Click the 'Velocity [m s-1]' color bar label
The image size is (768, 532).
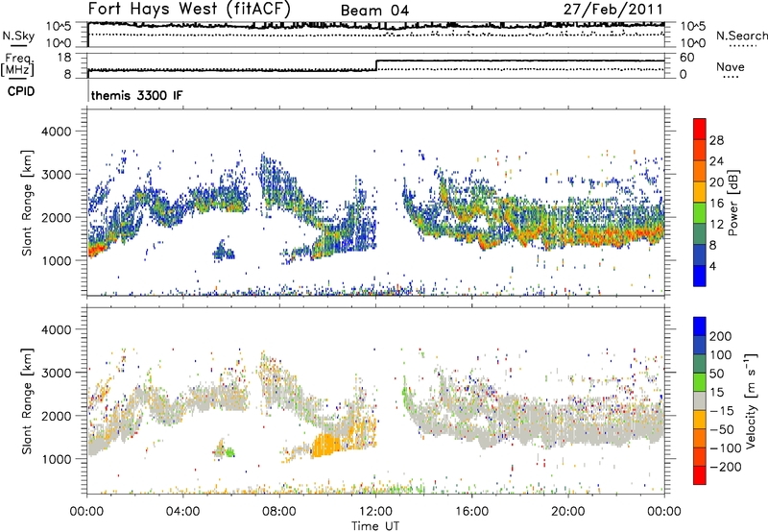pos(750,400)
